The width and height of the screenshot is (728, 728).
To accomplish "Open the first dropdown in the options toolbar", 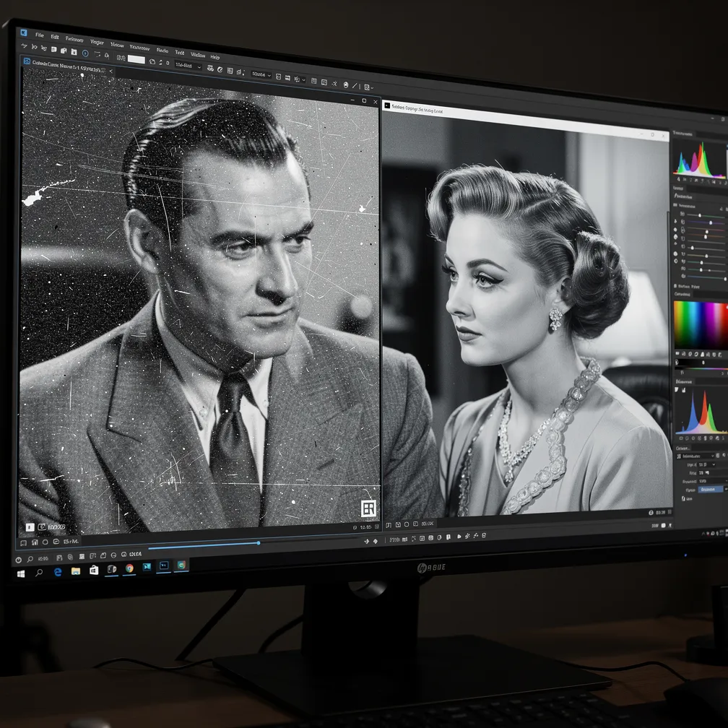I will click(188, 66).
